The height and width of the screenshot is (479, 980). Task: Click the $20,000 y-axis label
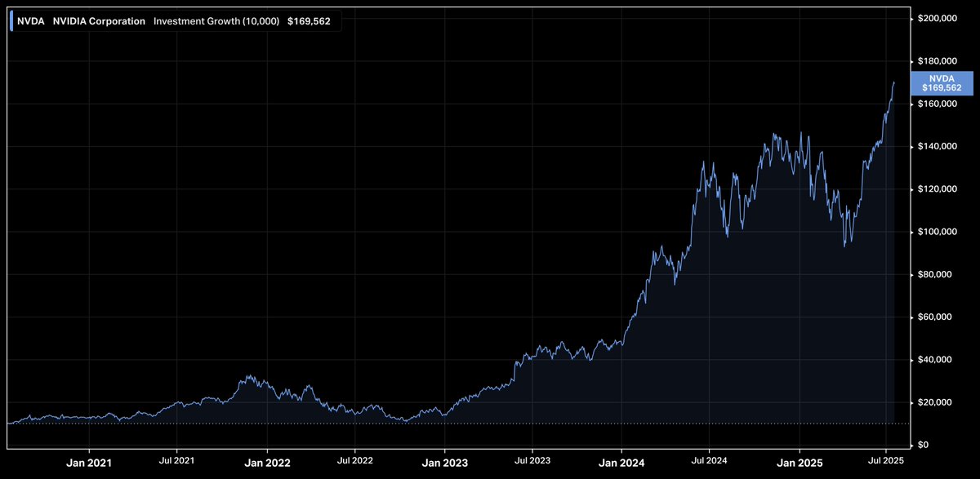click(936, 403)
